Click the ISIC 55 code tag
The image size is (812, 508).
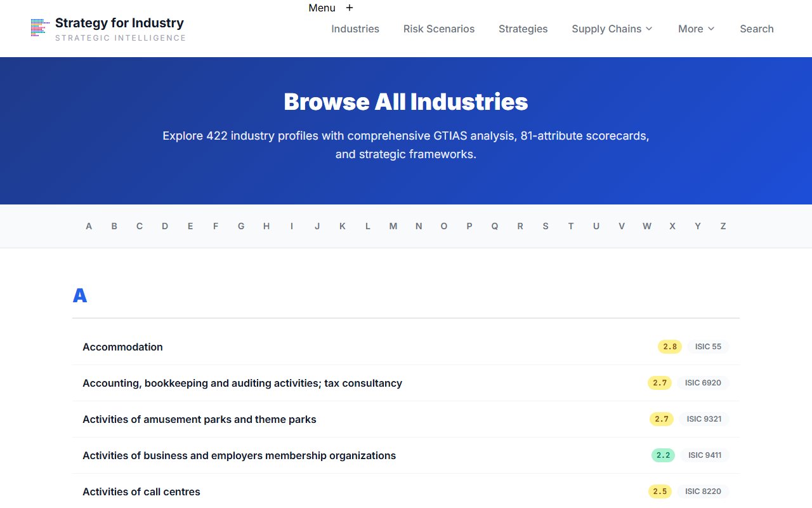click(708, 347)
